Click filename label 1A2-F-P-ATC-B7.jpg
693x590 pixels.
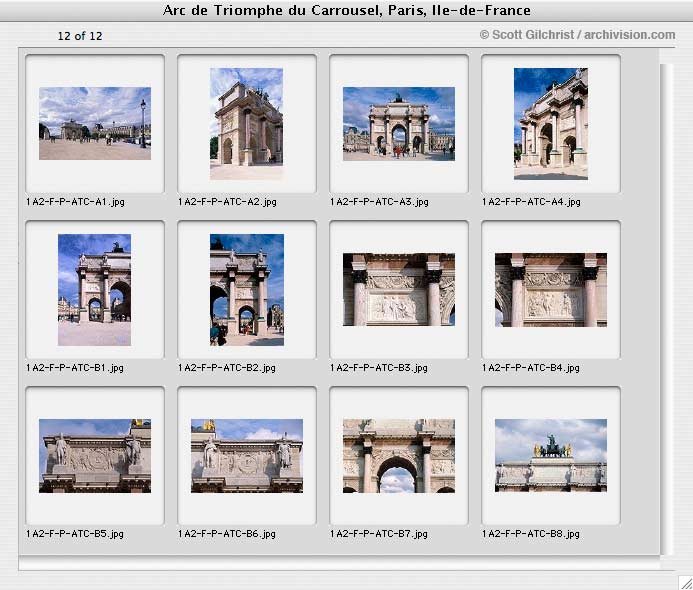coord(379,534)
